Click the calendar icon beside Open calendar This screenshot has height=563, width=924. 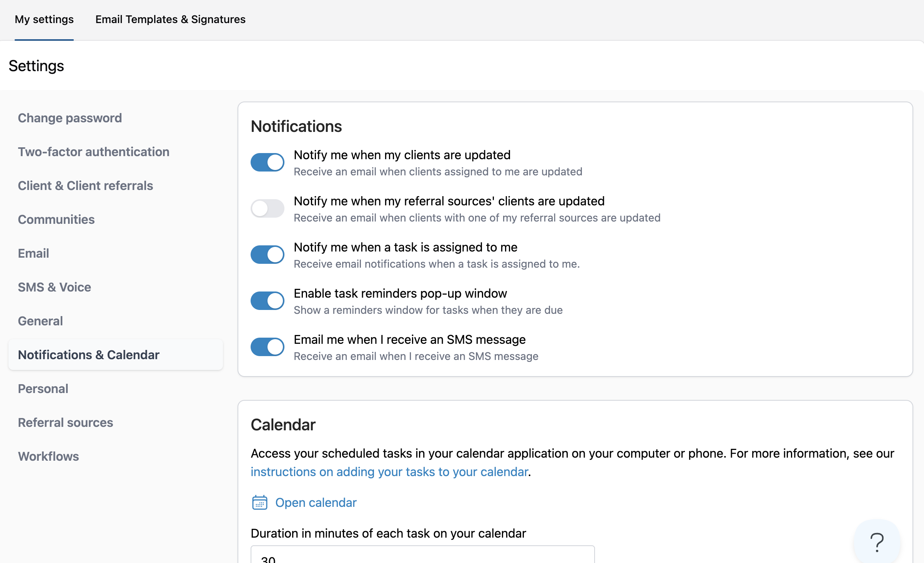259,503
